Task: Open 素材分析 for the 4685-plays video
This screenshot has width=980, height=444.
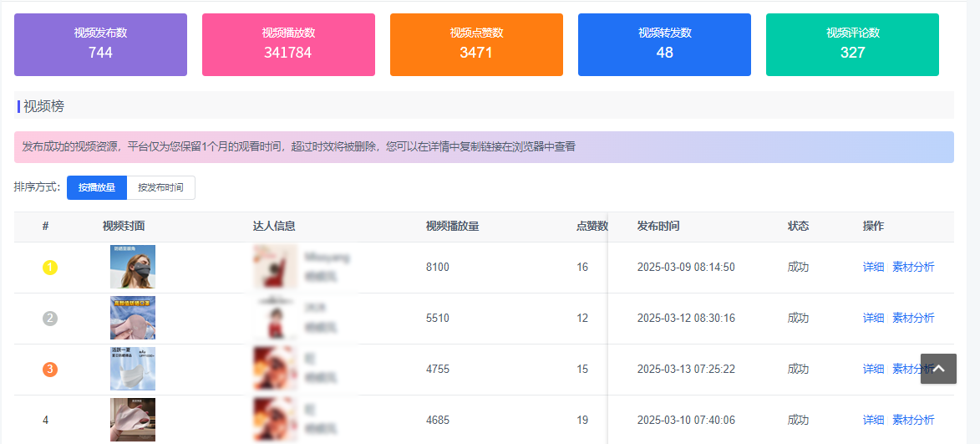Action: pyautogui.click(x=913, y=420)
